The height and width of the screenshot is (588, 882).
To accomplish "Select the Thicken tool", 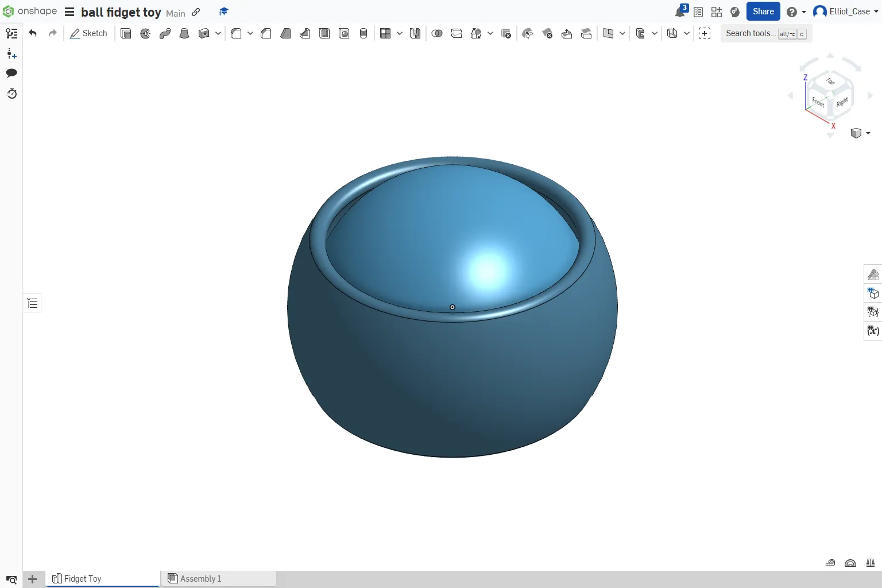I will (204, 33).
